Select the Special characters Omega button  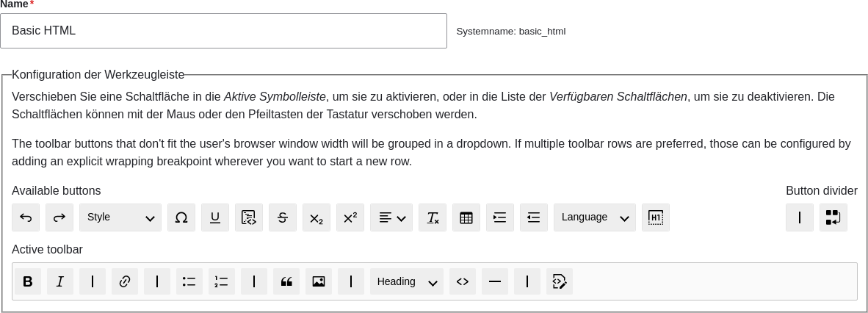[181, 217]
